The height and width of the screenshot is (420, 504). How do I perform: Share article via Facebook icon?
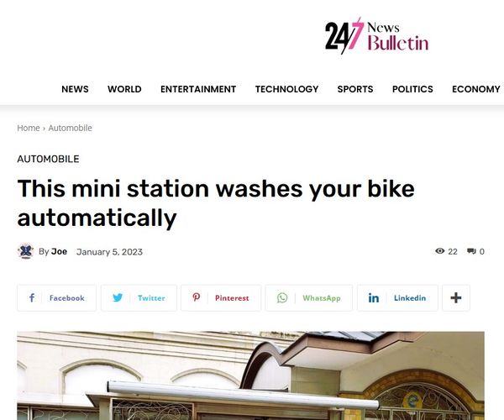tap(32, 298)
